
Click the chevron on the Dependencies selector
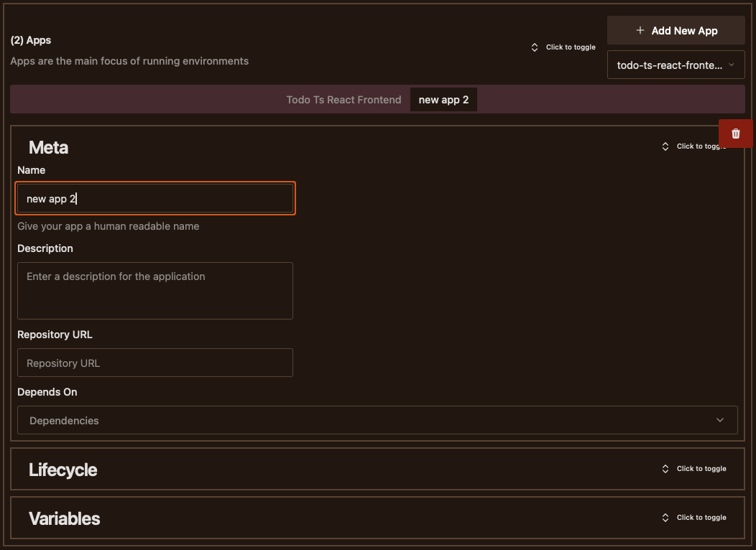click(720, 419)
